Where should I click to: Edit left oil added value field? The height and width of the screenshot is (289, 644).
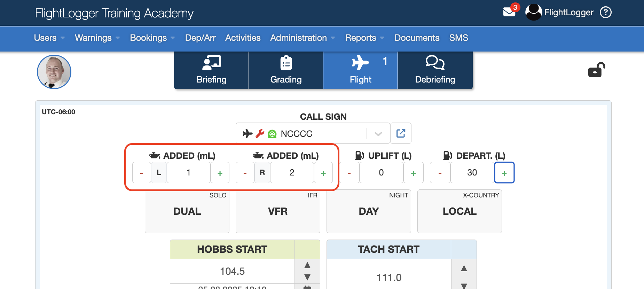pyautogui.click(x=188, y=173)
